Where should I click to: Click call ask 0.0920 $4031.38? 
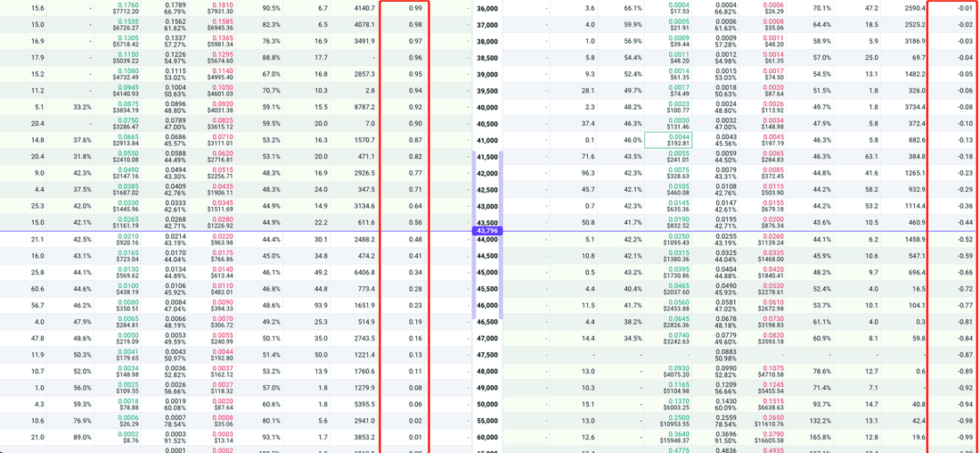[x=223, y=107]
